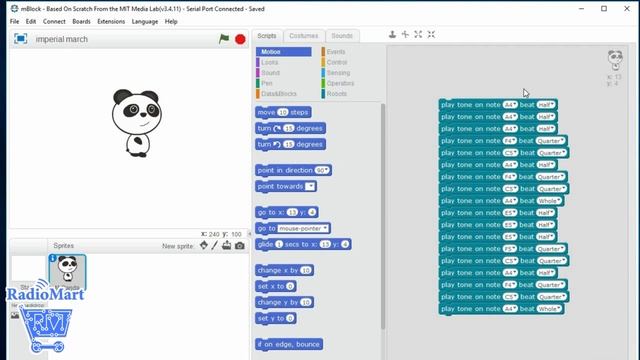Click the red stop button
The image size is (640, 360).
coord(240,39)
